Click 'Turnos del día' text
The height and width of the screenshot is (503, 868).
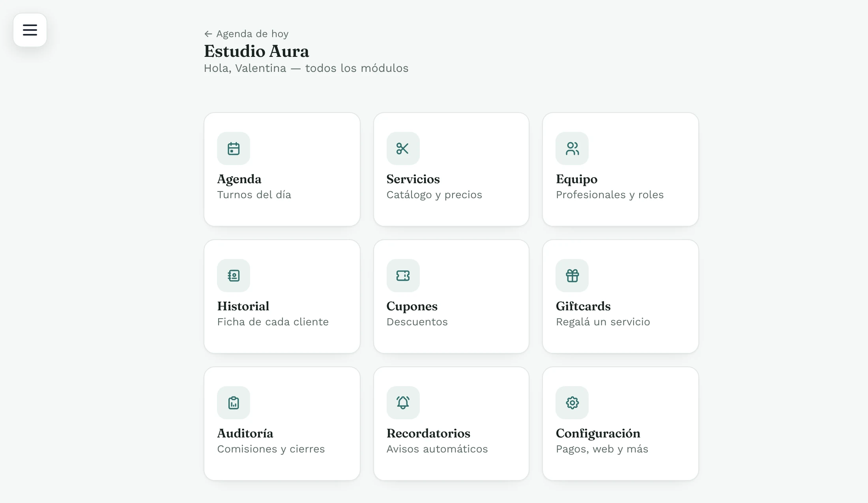click(x=254, y=195)
